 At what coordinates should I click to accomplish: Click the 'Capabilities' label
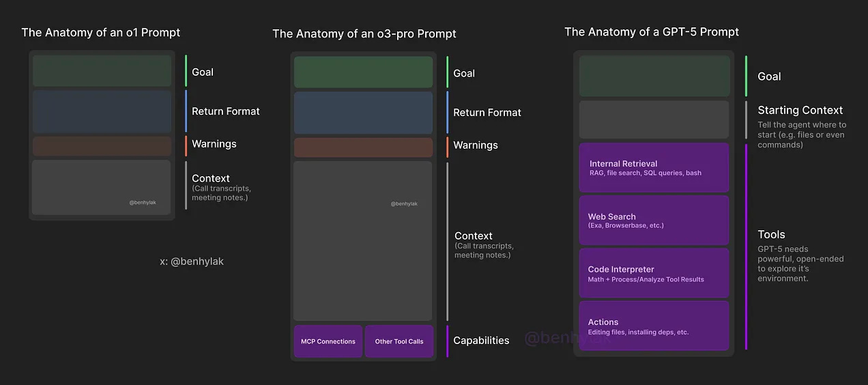pos(481,341)
